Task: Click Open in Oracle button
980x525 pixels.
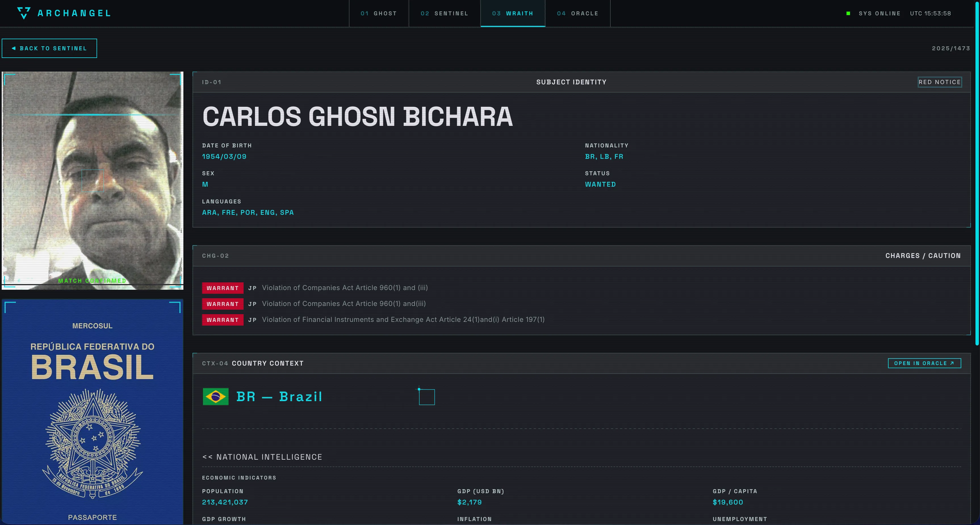Action: 924,363
